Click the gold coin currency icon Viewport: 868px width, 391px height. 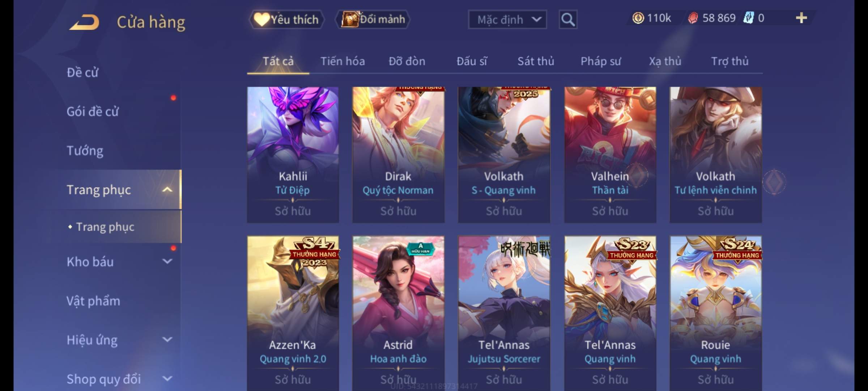tap(638, 18)
